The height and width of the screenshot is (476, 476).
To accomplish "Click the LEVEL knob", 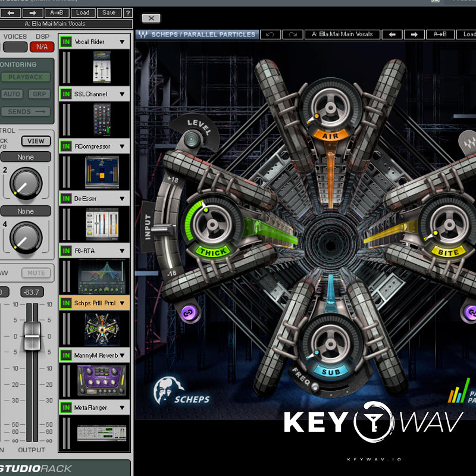I will (x=192, y=139).
